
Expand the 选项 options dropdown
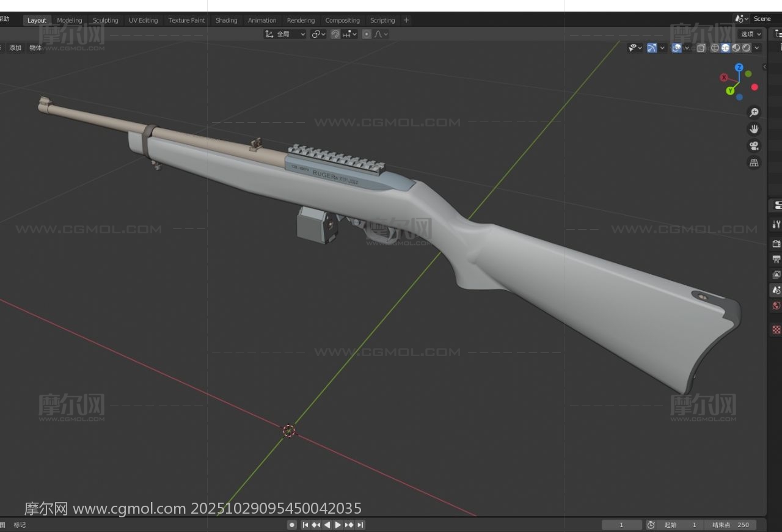(750, 34)
